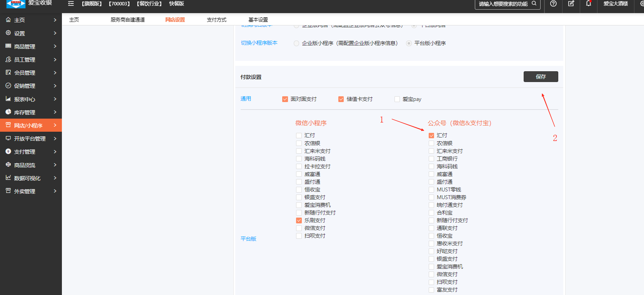Expand the 促销管理 chevron

pos(55,85)
